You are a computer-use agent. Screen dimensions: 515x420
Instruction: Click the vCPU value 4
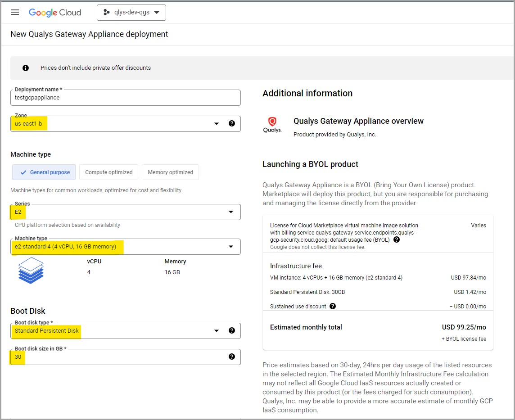click(x=89, y=272)
